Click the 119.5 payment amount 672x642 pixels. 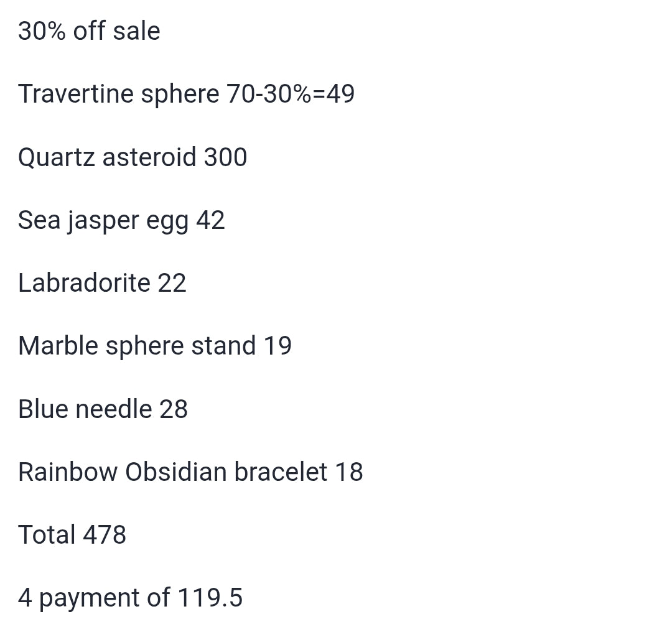[x=210, y=598]
